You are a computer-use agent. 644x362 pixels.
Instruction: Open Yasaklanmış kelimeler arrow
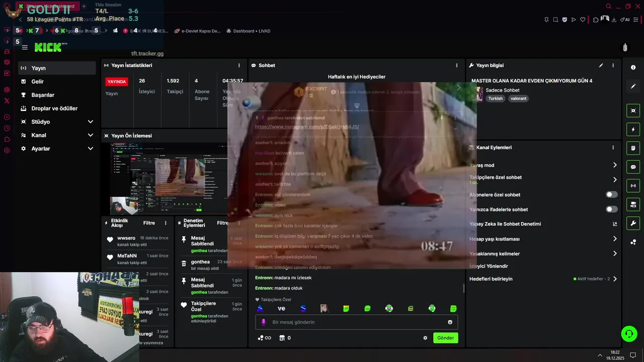[615, 253]
